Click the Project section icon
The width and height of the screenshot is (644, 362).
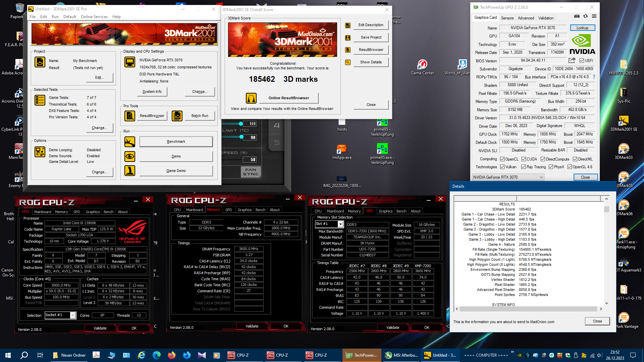click(x=40, y=62)
